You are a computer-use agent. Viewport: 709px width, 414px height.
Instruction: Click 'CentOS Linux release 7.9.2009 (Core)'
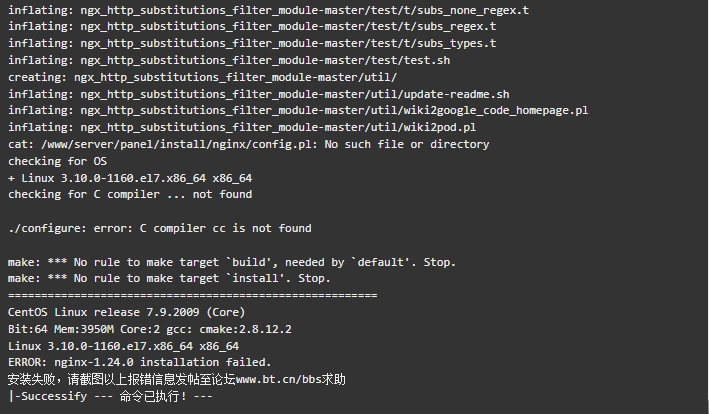(x=127, y=312)
